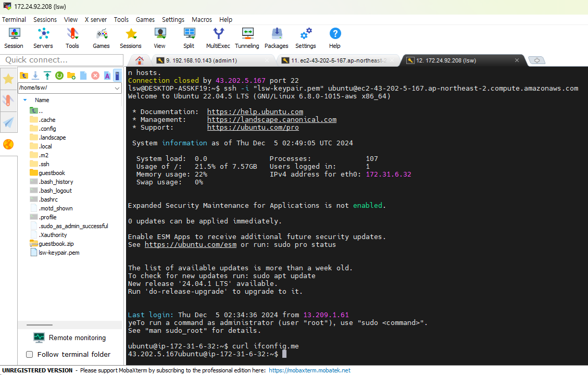Open the X server menu

(96, 19)
